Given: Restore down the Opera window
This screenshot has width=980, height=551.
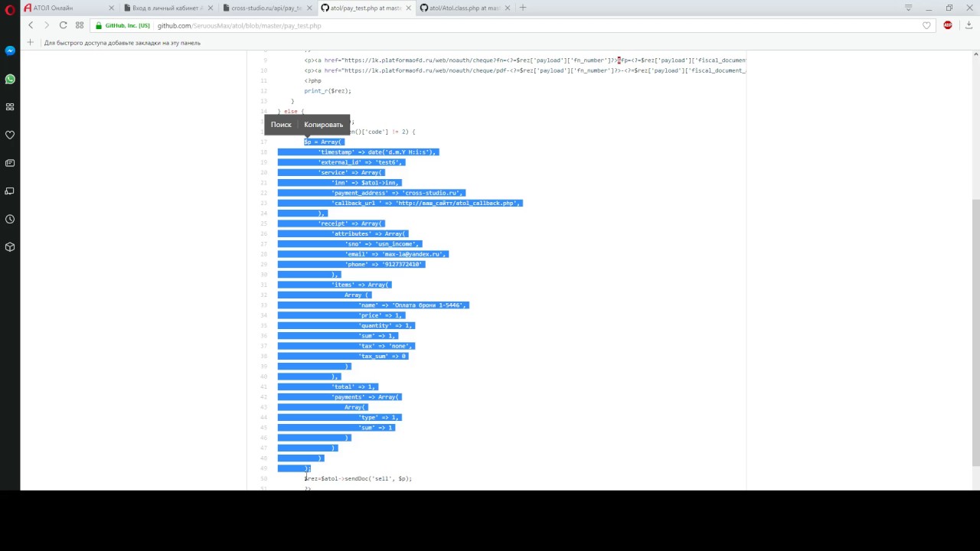Looking at the screenshot, I should click(949, 8).
